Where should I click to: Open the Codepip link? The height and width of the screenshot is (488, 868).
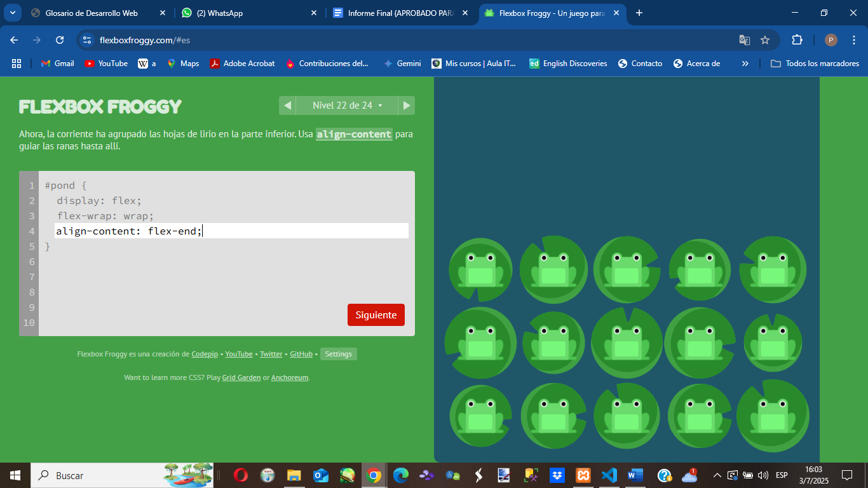pos(205,354)
